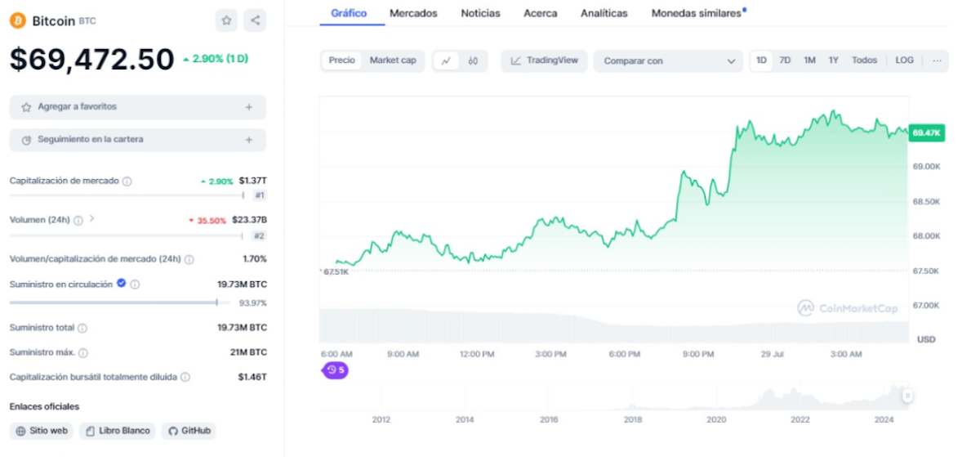Click the Volumen (24h) rank bar
The image size is (980, 457).
point(127,235)
